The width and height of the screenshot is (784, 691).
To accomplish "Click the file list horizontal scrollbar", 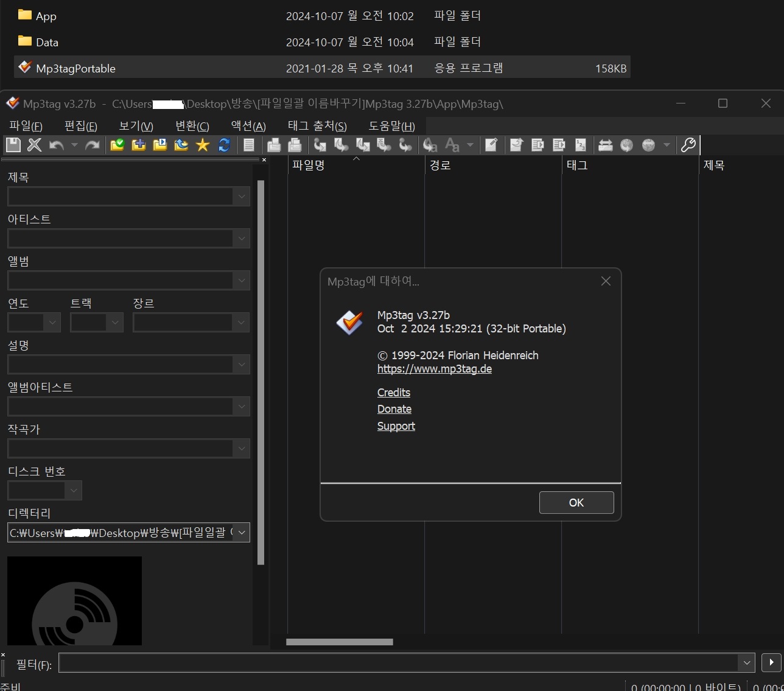I will [340, 642].
